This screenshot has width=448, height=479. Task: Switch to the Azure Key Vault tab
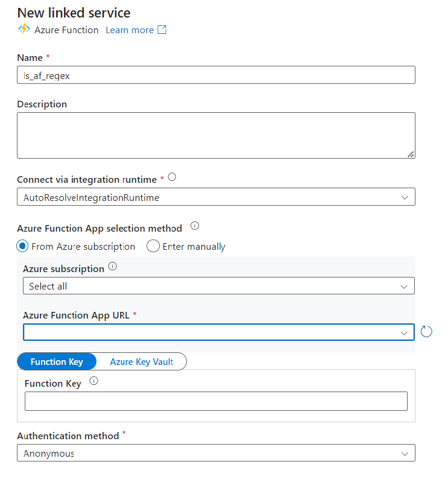(x=141, y=361)
